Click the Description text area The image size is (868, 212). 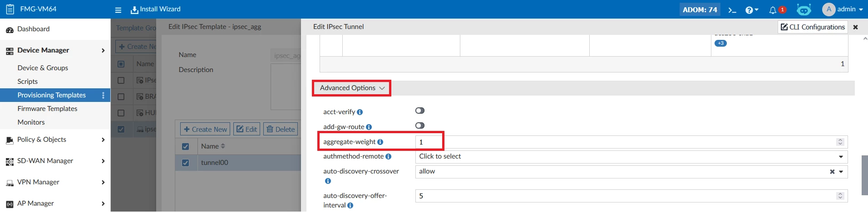[286, 87]
